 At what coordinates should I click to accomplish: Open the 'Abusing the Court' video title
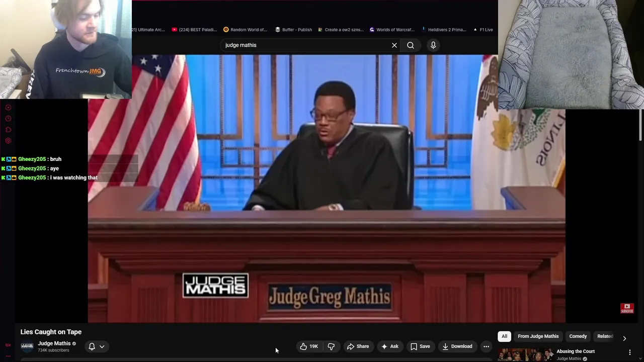coord(576,351)
